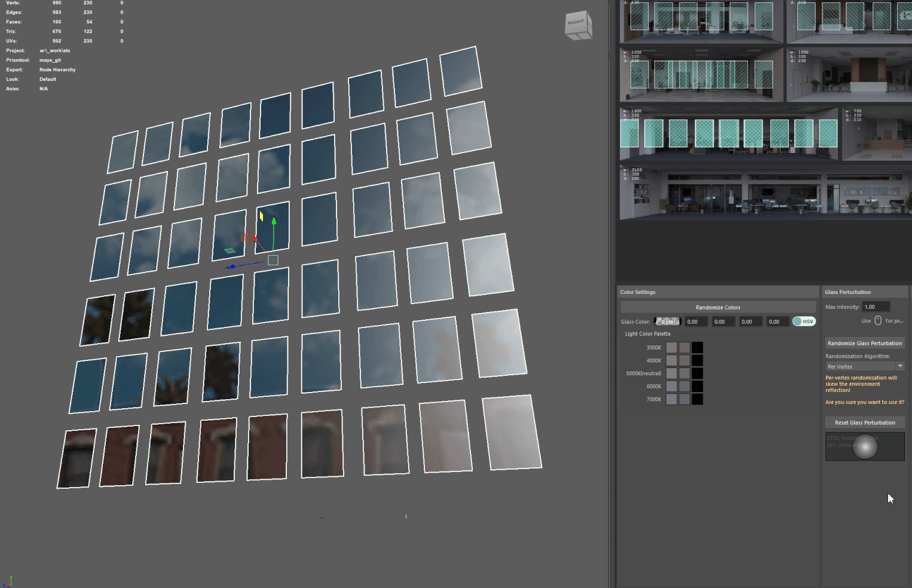The height and width of the screenshot is (588, 912).
Task: Click the 'Are you sure you want to use it?' warning
Action: (865, 402)
